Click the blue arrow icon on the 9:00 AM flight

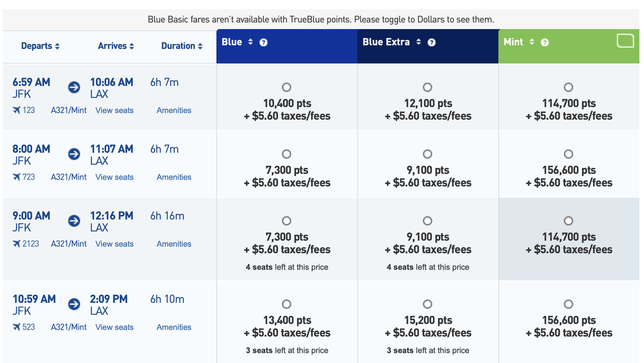(74, 220)
